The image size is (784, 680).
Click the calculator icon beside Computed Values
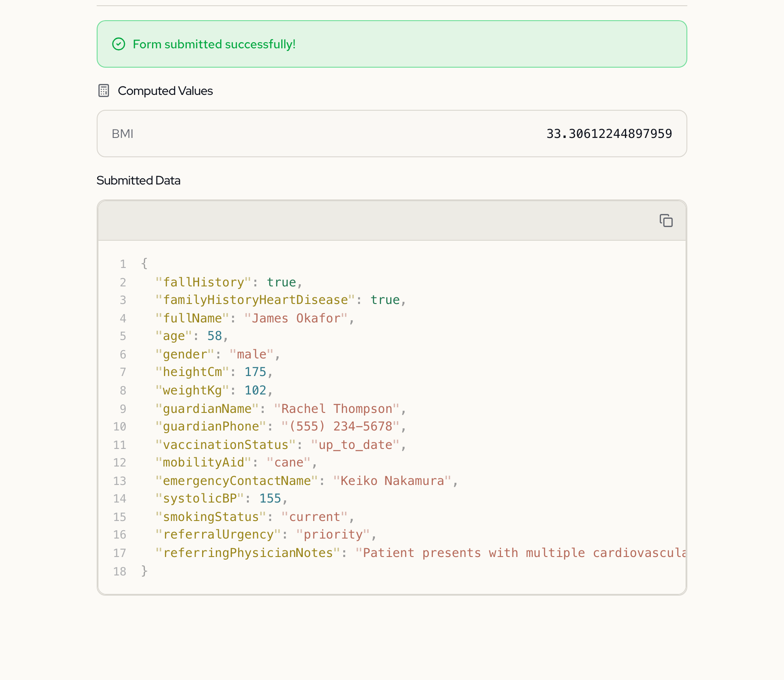point(104,90)
